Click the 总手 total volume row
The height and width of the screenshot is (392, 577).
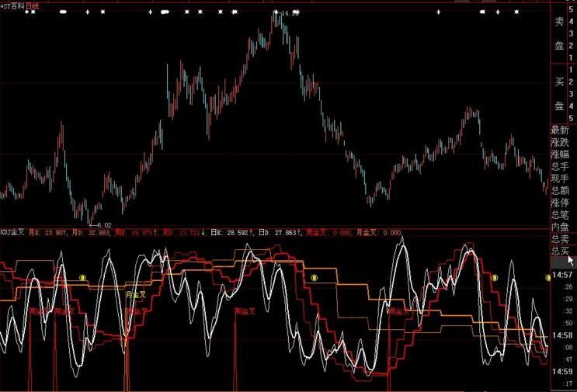click(x=560, y=166)
